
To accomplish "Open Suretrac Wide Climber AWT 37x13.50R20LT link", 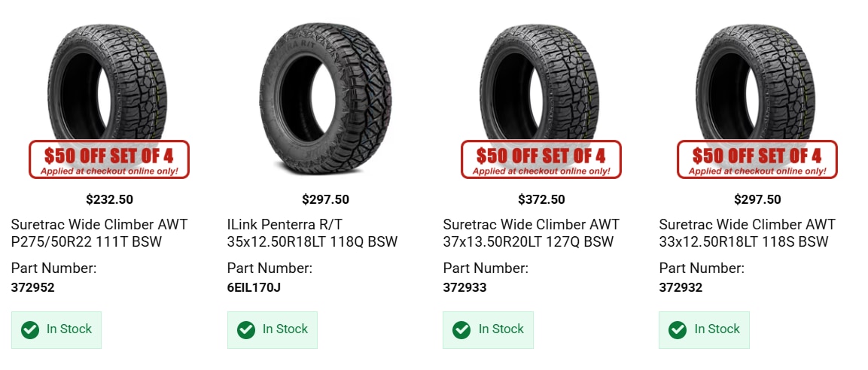I will pos(531,233).
